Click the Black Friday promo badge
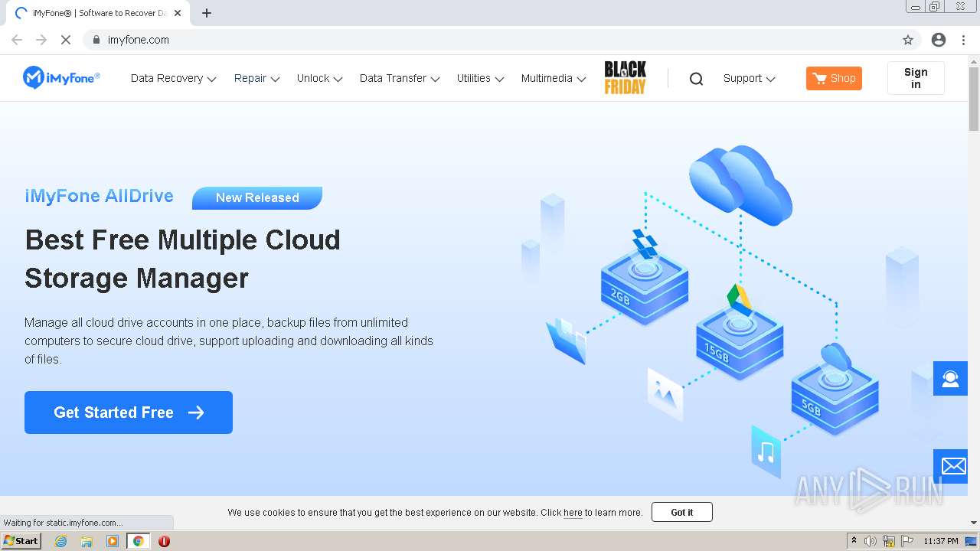980x551 pixels. (626, 78)
